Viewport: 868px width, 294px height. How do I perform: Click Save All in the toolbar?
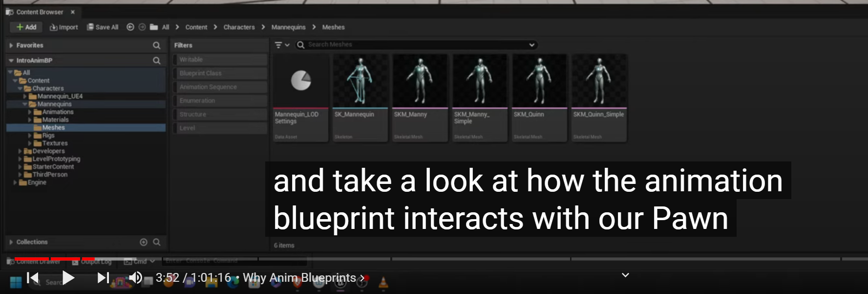point(103,27)
